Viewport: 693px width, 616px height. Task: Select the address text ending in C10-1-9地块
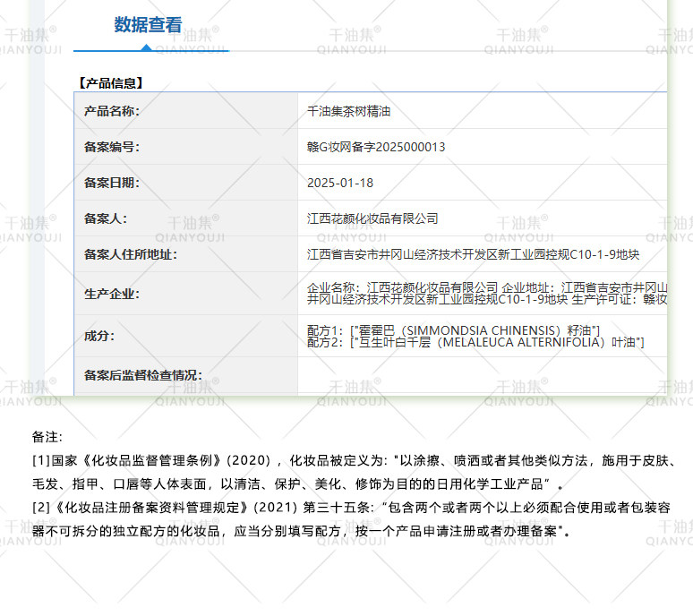[x=474, y=254]
